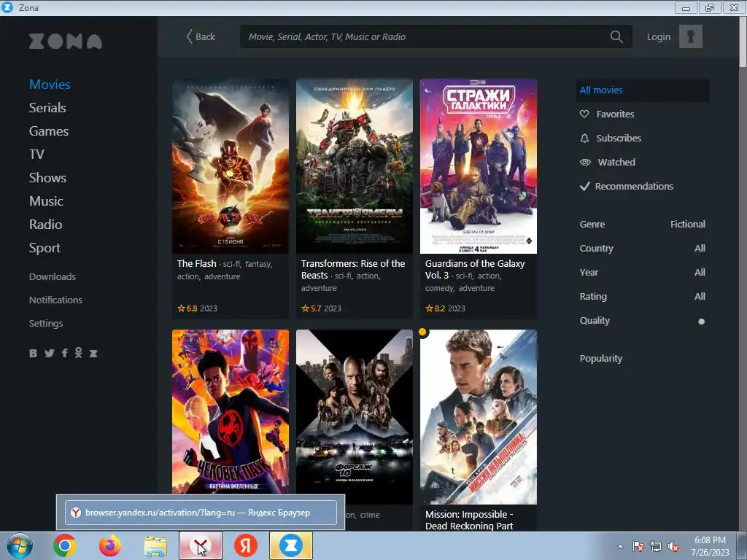Open the Zona site icon in social row

[93, 354]
